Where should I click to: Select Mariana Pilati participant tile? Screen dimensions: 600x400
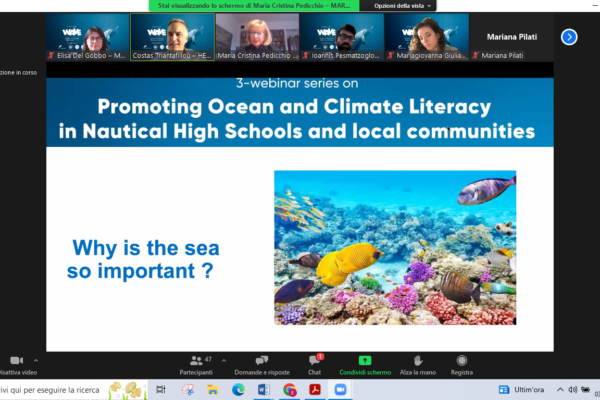(x=511, y=37)
